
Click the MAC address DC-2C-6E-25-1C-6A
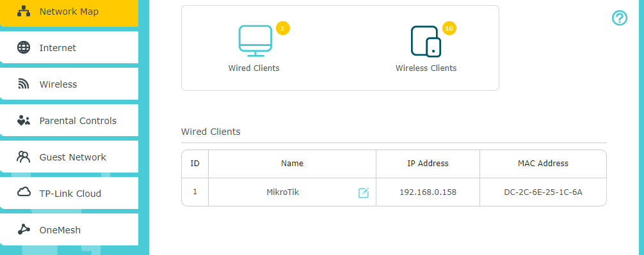[543, 192]
